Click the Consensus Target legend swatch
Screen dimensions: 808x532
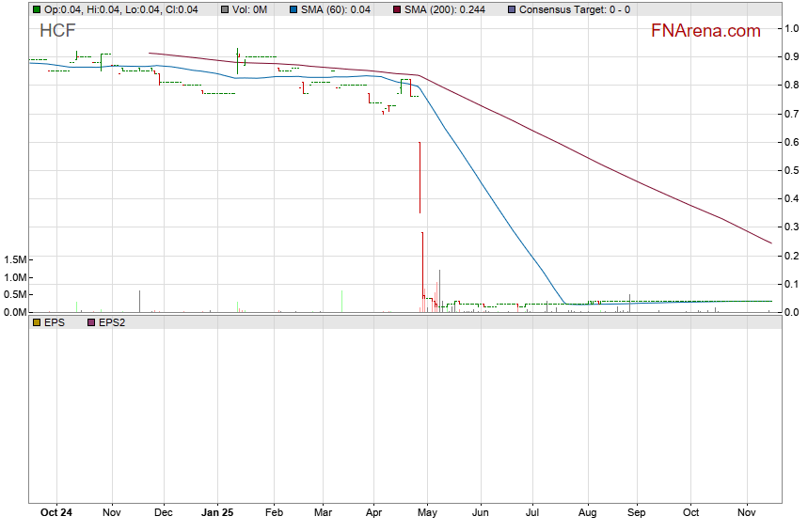(511, 9)
